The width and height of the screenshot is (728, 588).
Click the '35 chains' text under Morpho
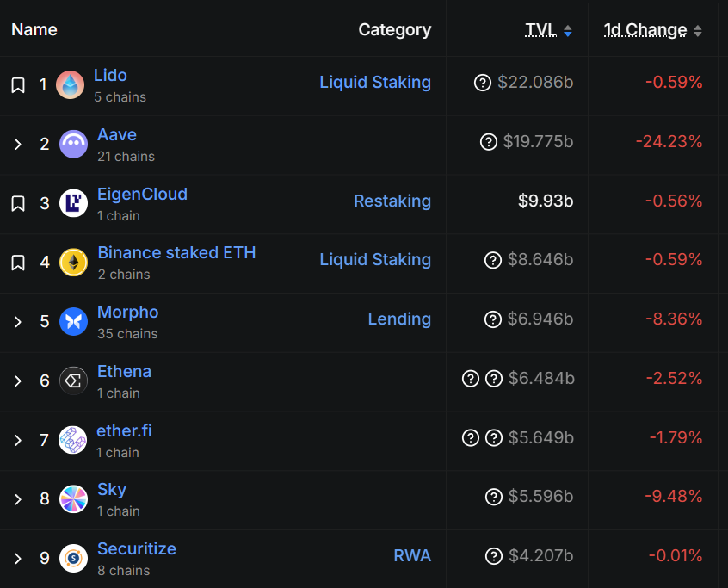(127, 334)
